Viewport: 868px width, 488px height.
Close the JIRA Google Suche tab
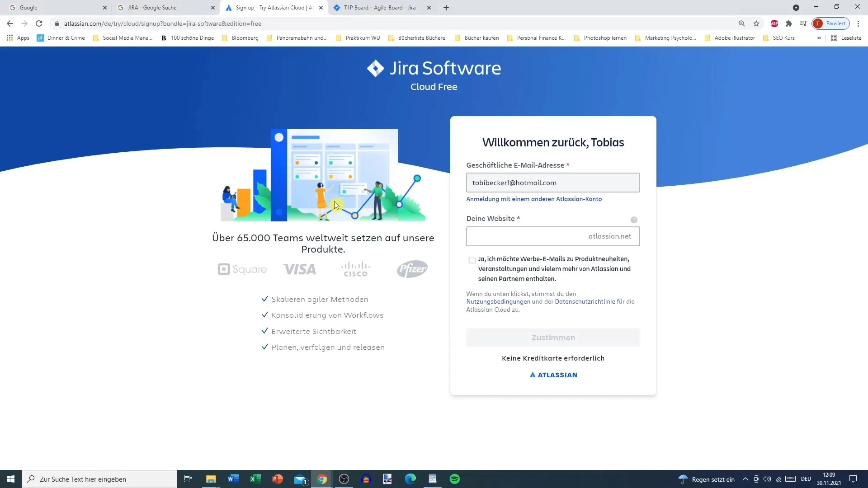[213, 8]
